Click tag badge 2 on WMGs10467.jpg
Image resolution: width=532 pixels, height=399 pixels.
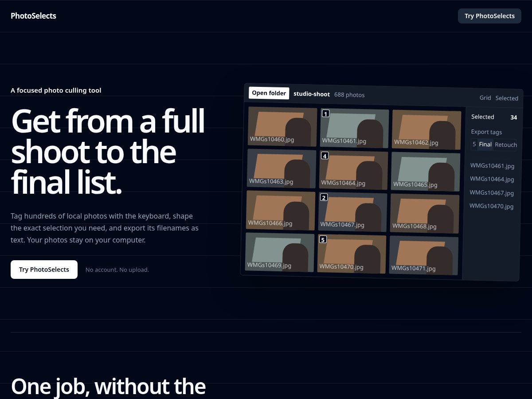[324, 198]
